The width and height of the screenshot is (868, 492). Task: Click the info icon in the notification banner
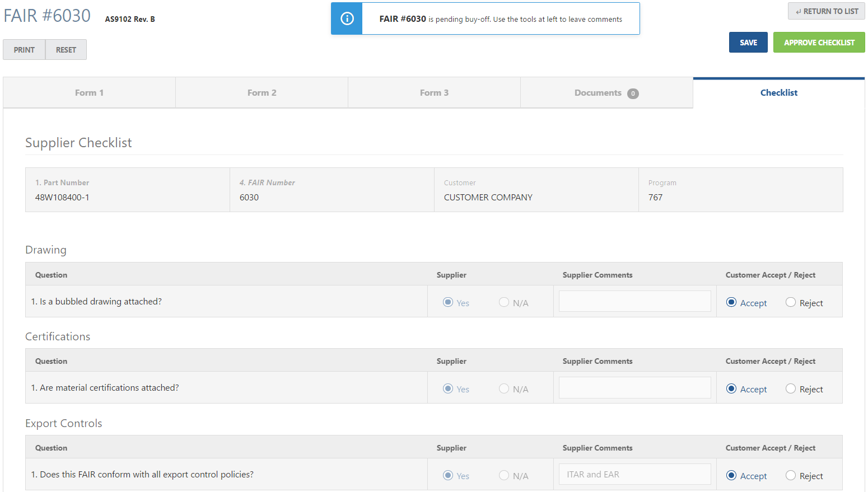tap(347, 18)
